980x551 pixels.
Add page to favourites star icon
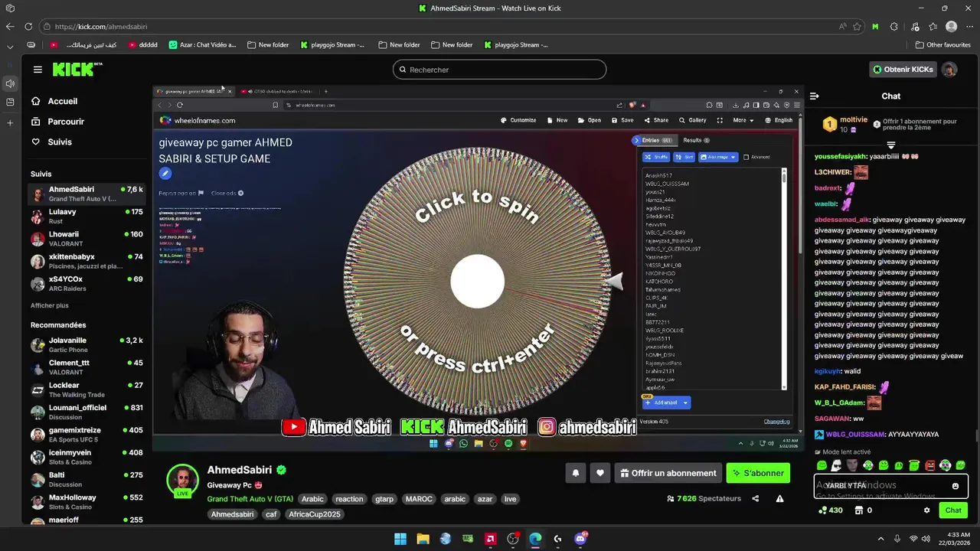point(857,26)
